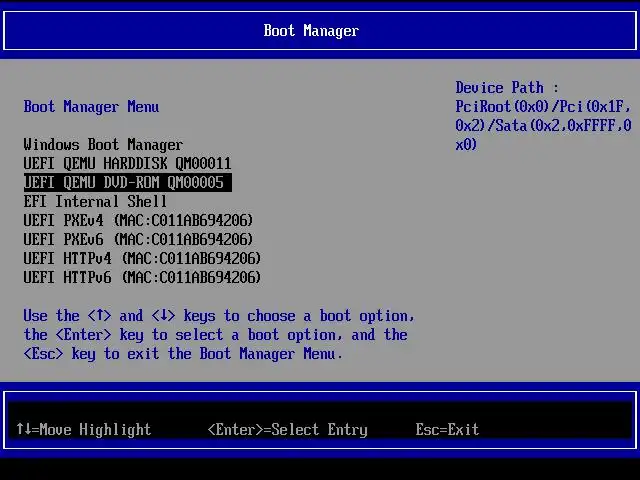The width and height of the screenshot is (640, 480).
Task: Choose UEFI QEMU HARDDISK QM00011 boot option
Action: tap(127, 164)
